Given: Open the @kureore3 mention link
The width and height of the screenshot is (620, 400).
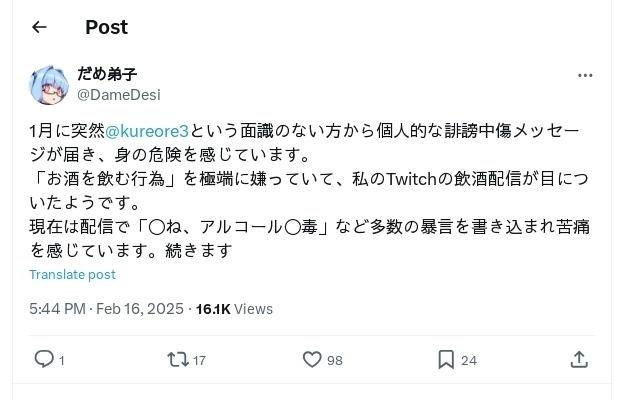Looking at the screenshot, I should (x=147, y=132).
